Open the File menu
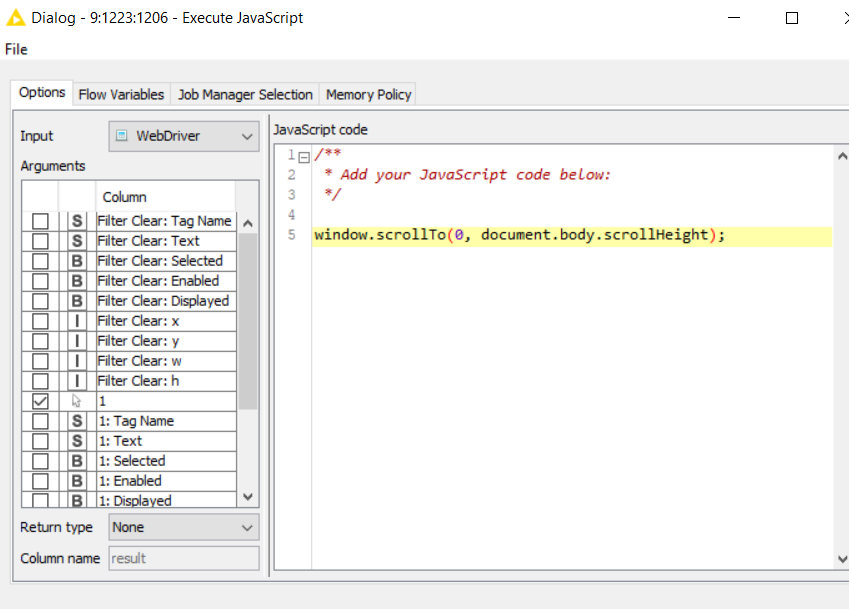This screenshot has width=849, height=609. [x=16, y=49]
